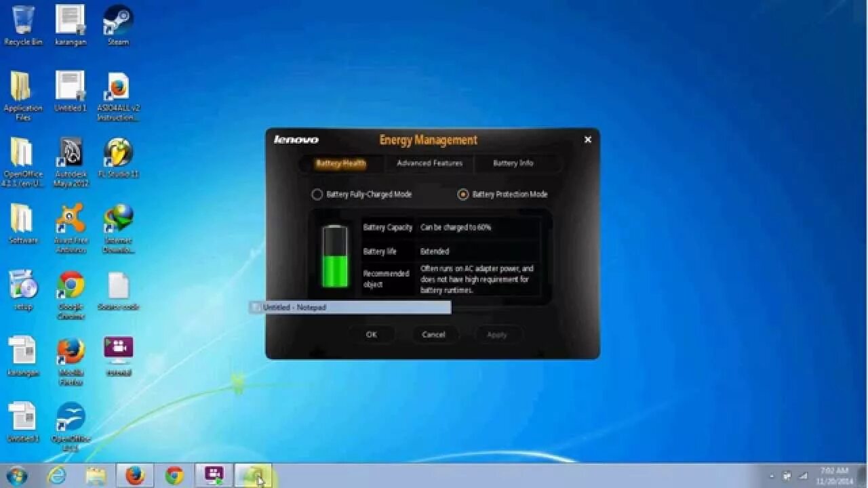Close the Energy Management dialog
This screenshot has width=868, height=488.
point(587,140)
